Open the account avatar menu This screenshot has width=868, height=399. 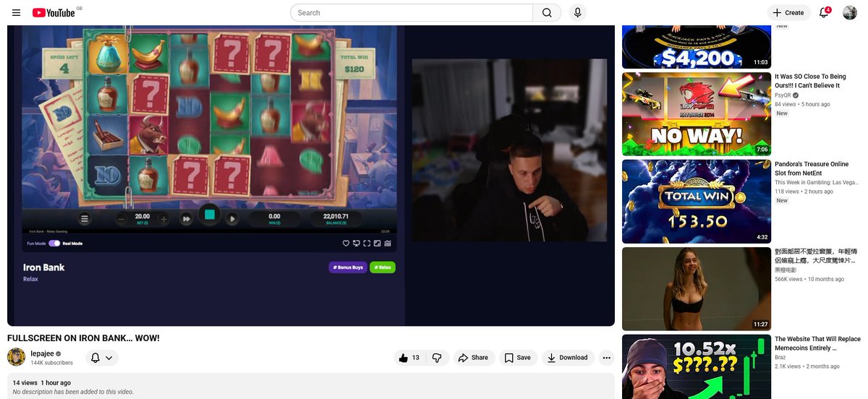point(850,12)
